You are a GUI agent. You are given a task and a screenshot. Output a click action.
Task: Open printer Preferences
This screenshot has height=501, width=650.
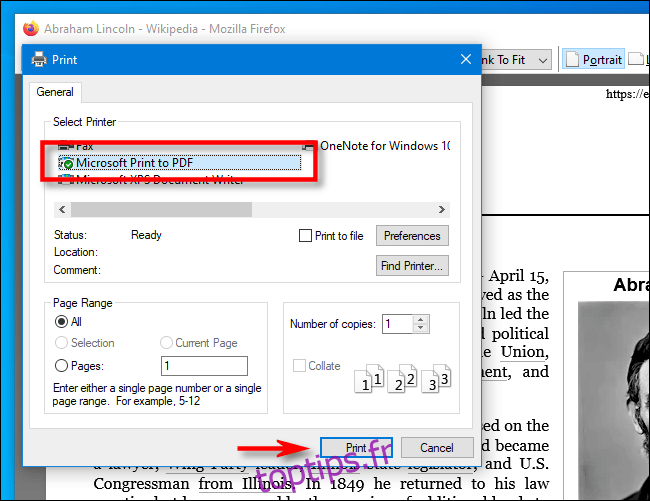point(412,236)
